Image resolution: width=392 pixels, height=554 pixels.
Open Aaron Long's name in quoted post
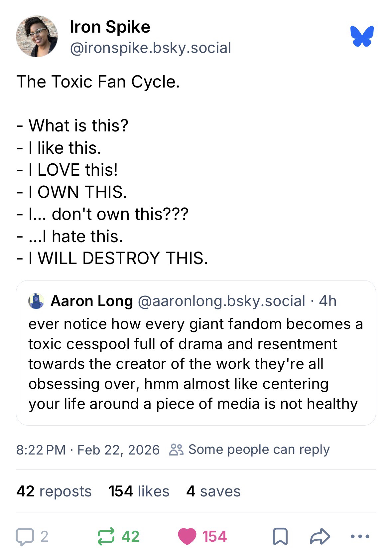91,301
